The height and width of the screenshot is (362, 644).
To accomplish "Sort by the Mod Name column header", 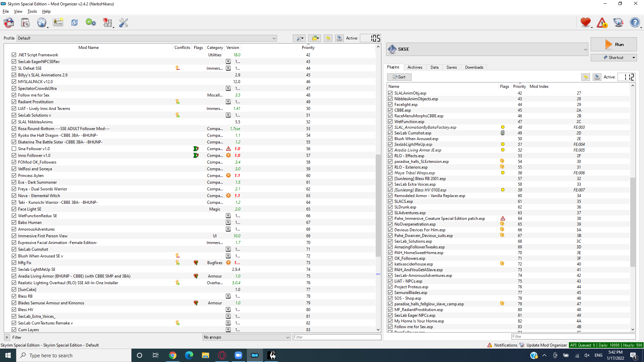I will click(89, 48).
